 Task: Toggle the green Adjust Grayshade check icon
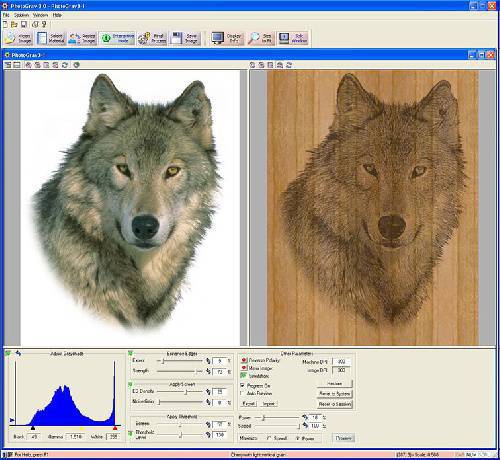[8, 353]
